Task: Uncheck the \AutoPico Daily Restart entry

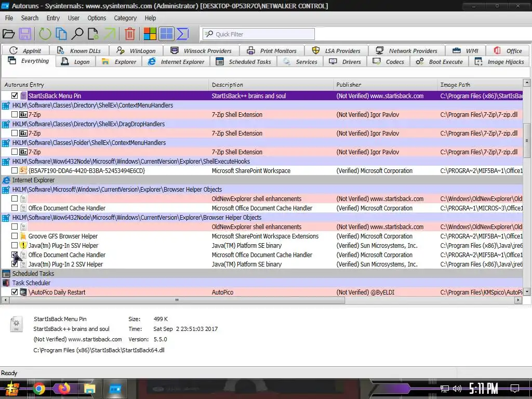Action: 15,292
